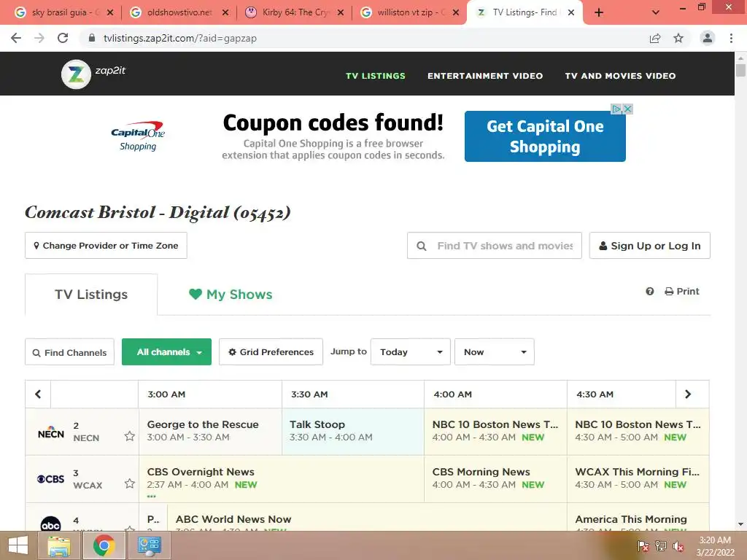Viewport: 747px width, 560px height.
Task: Open TV AND MOVIES VIDEO nav item
Action: pos(620,76)
